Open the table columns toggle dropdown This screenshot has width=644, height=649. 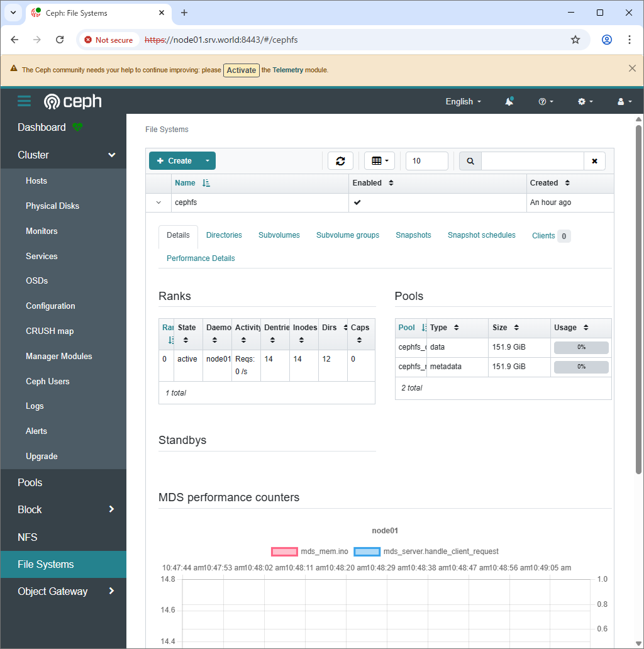[x=379, y=161]
